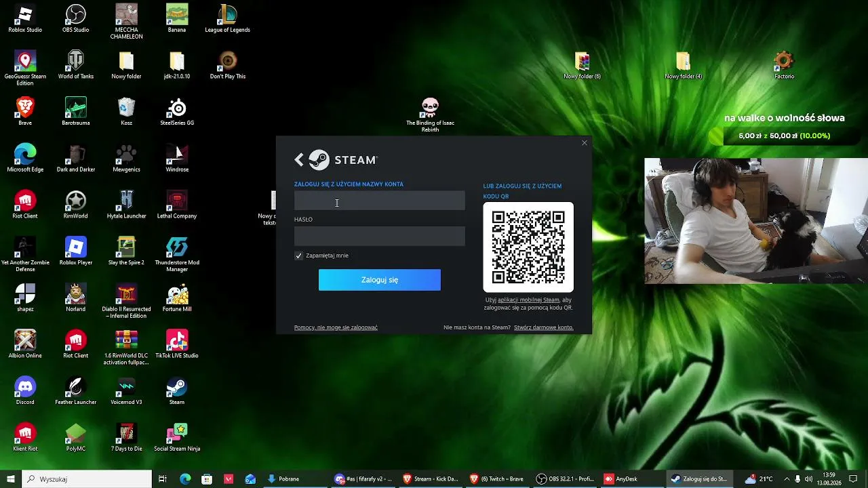Select GeoGuessr Steam Edition on the desktop
This screenshot has width=868, height=488.
[x=25, y=68]
